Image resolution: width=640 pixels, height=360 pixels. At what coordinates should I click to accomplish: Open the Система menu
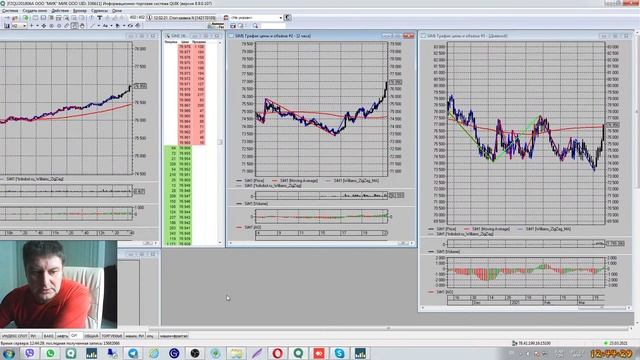(x=10, y=11)
